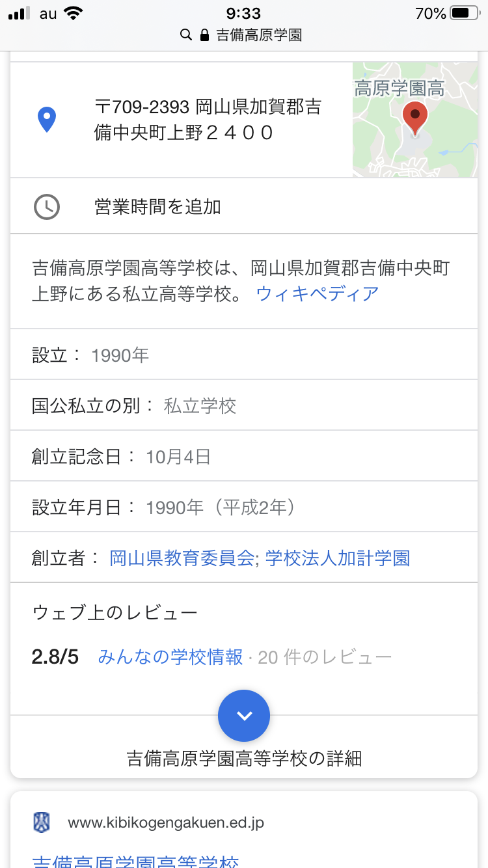Tap the 吉備高原学園 address bar field

pos(259,34)
